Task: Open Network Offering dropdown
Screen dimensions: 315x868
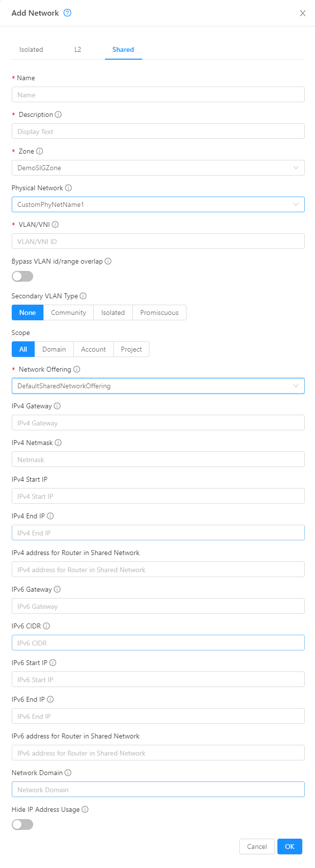Action: pos(158,386)
